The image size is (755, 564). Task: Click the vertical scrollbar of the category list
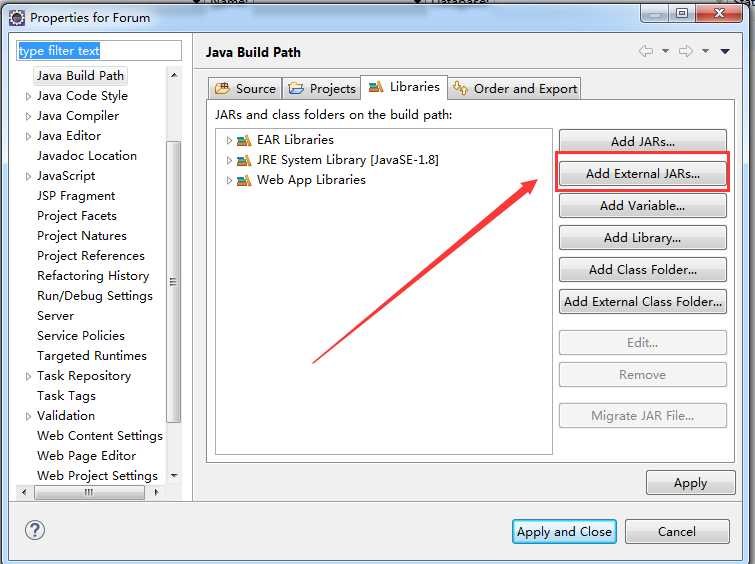173,281
